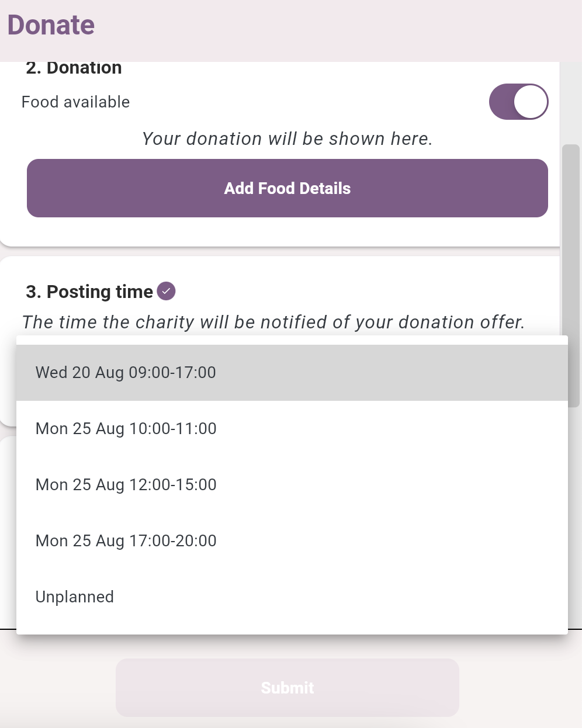Click purple track of Food available switch
582x728 pixels.
(x=501, y=102)
